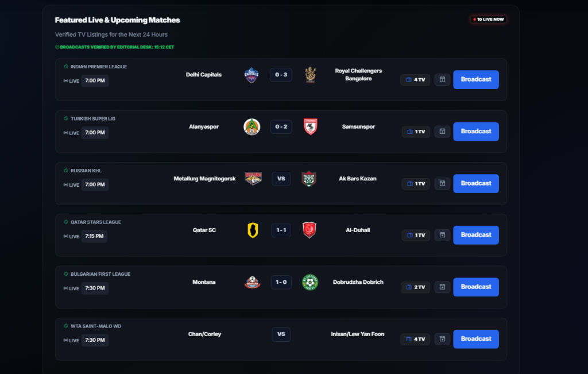
Task: Open Broadcast for Qatar SC match
Action: [x=475, y=235]
